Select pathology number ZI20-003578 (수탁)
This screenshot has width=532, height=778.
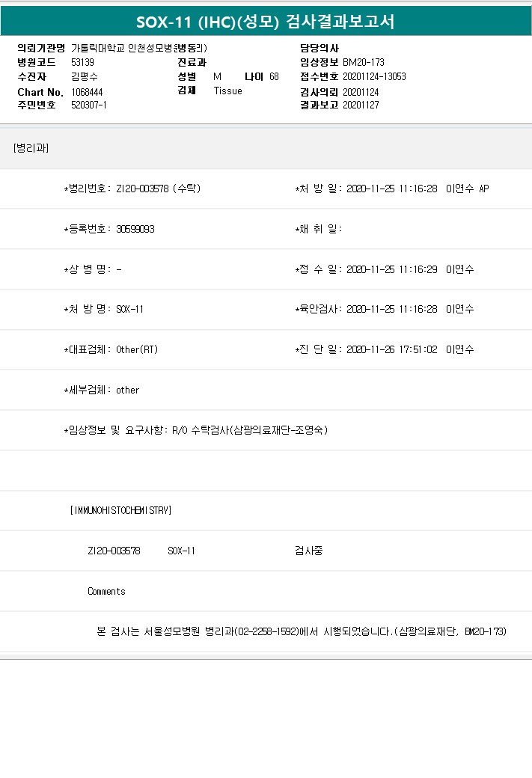pos(159,189)
